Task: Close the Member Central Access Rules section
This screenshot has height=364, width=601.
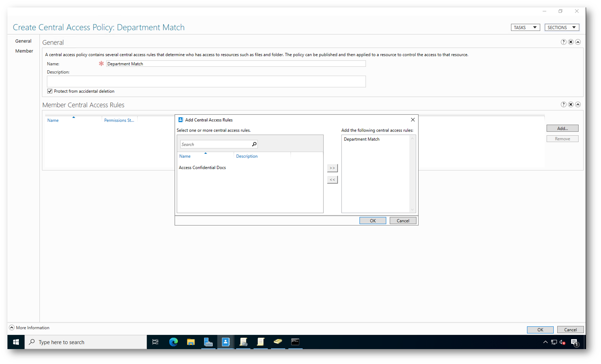Action: pyautogui.click(x=570, y=104)
